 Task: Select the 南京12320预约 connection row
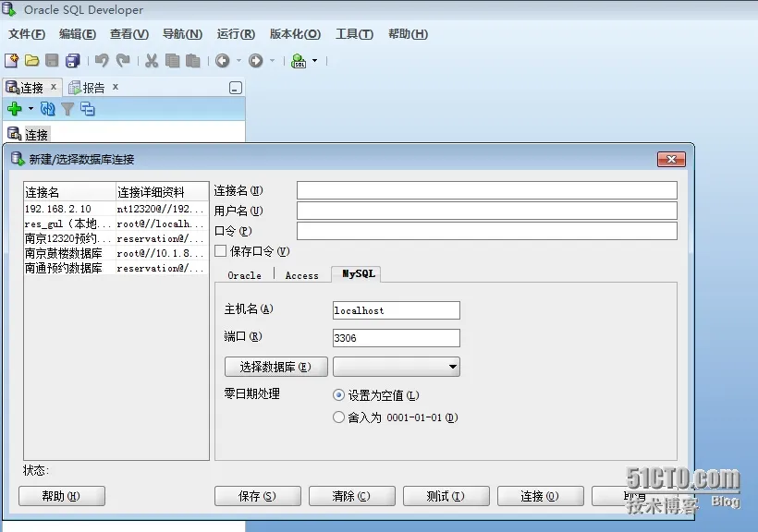116,238
